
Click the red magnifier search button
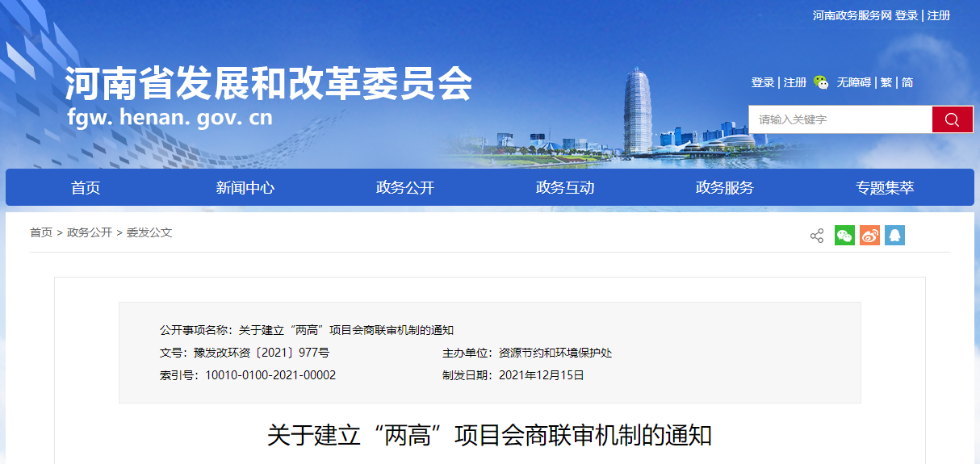click(952, 119)
